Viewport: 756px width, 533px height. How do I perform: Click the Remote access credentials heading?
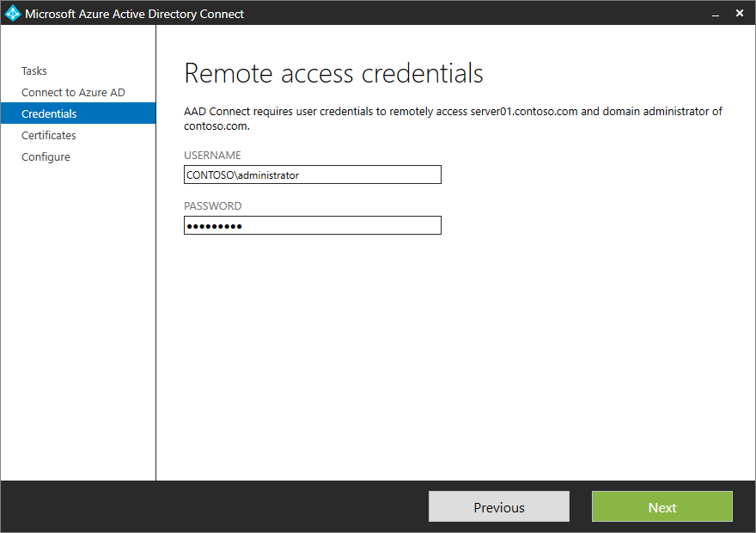(x=332, y=73)
